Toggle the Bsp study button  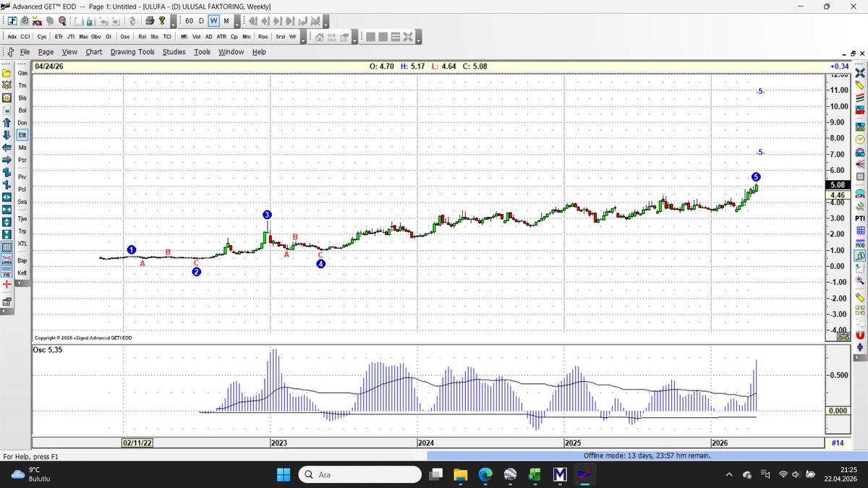pyautogui.click(x=22, y=260)
